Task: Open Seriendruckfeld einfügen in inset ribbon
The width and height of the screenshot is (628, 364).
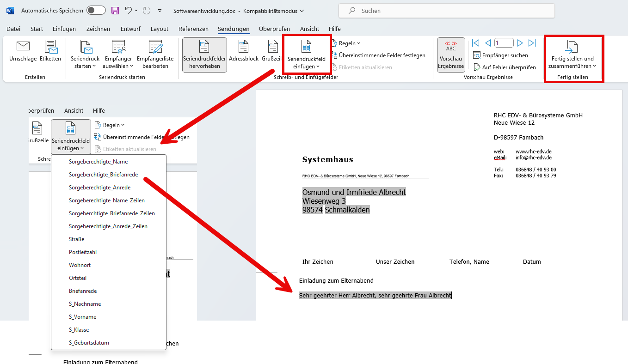Action: pos(71,137)
